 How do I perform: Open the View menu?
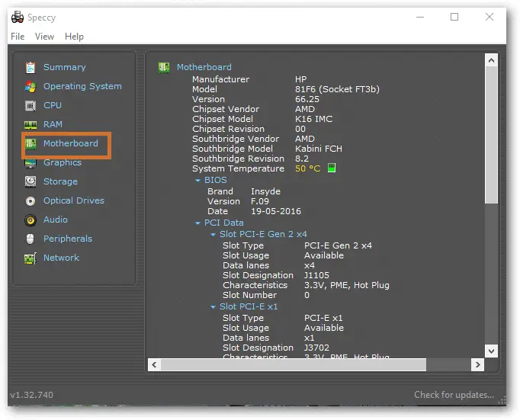tap(44, 37)
